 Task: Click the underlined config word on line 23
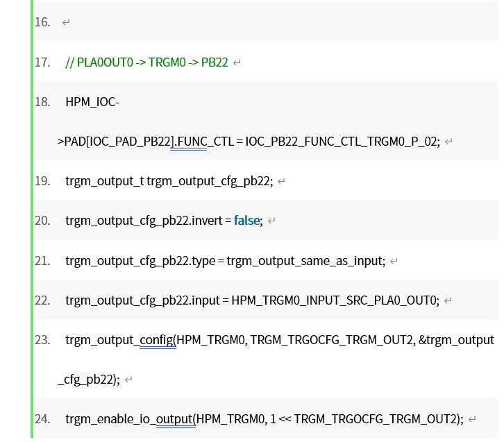pyautogui.click(x=156, y=340)
